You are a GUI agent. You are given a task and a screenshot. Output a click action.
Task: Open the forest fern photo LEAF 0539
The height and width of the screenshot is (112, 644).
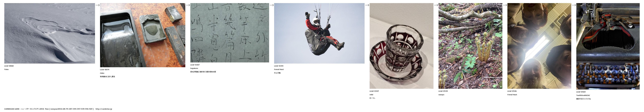(470, 46)
